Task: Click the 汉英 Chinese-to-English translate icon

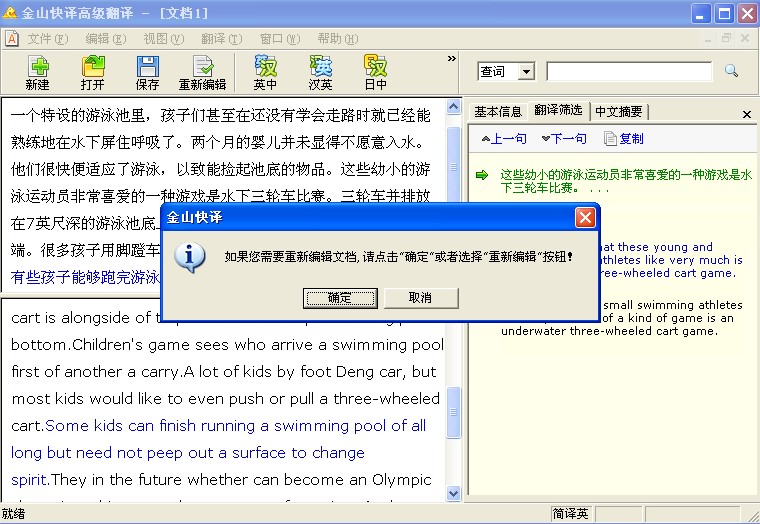Action: (x=320, y=73)
